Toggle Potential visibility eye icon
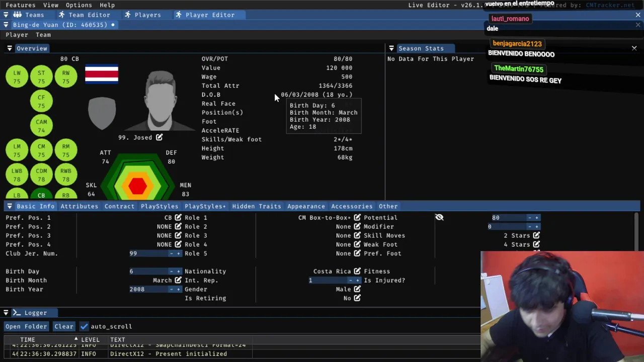The image size is (644, 362). [439, 218]
